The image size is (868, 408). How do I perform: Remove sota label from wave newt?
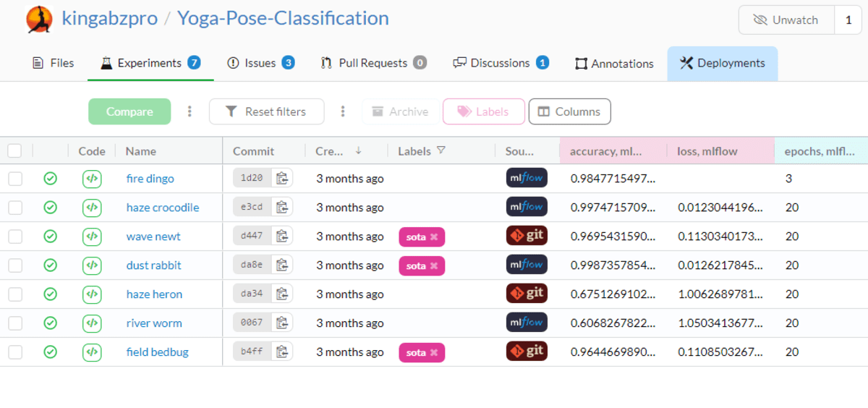(434, 237)
